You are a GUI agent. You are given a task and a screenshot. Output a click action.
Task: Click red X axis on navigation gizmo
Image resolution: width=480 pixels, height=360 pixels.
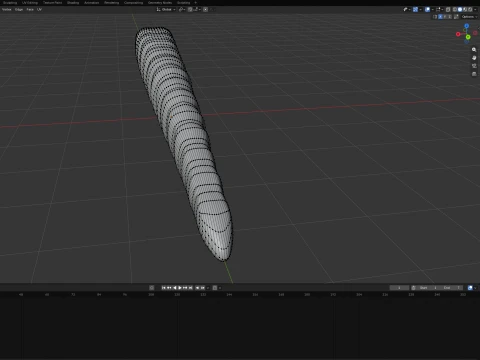(458, 34)
